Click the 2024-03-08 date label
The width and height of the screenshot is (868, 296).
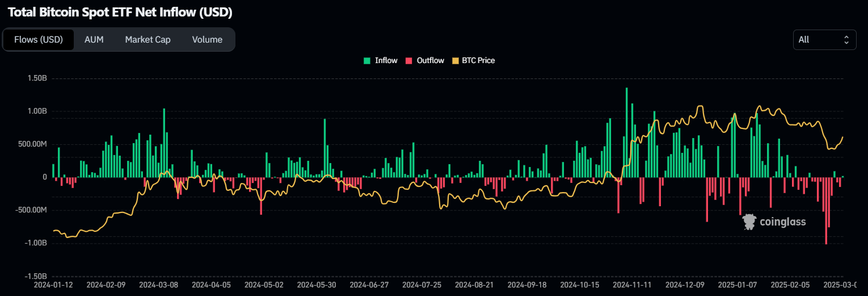[x=158, y=284]
